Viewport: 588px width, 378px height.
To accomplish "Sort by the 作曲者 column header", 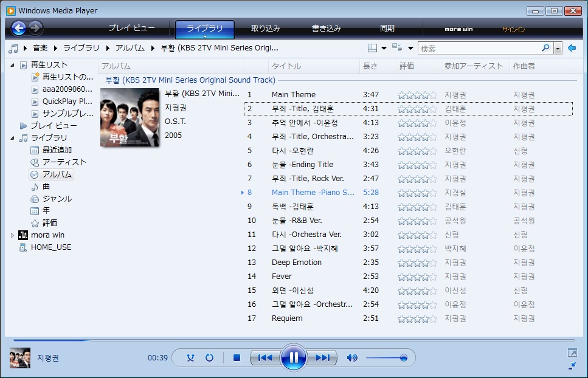I will [541, 66].
